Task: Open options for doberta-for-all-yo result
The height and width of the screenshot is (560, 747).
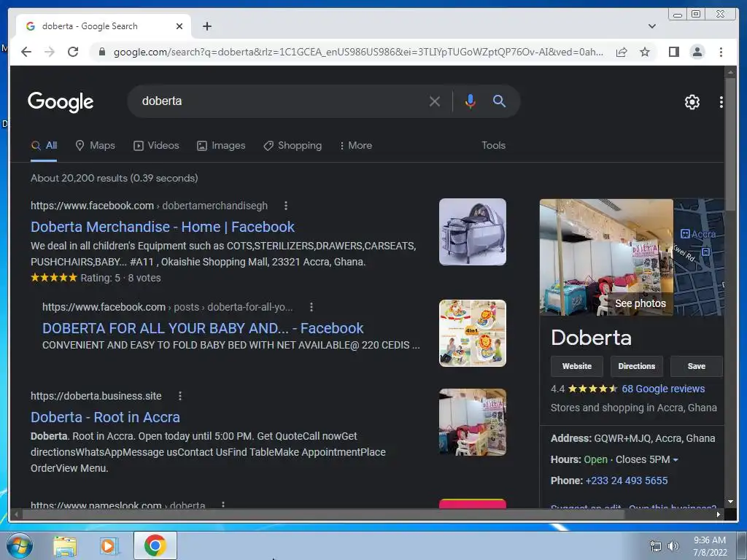Action: click(x=311, y=307)
